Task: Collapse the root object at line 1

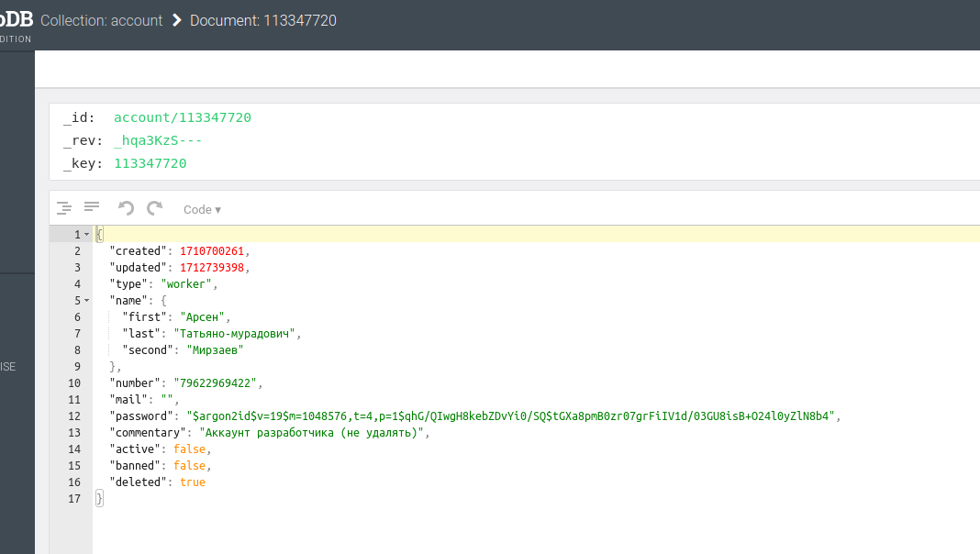Action: coord(86,235)
